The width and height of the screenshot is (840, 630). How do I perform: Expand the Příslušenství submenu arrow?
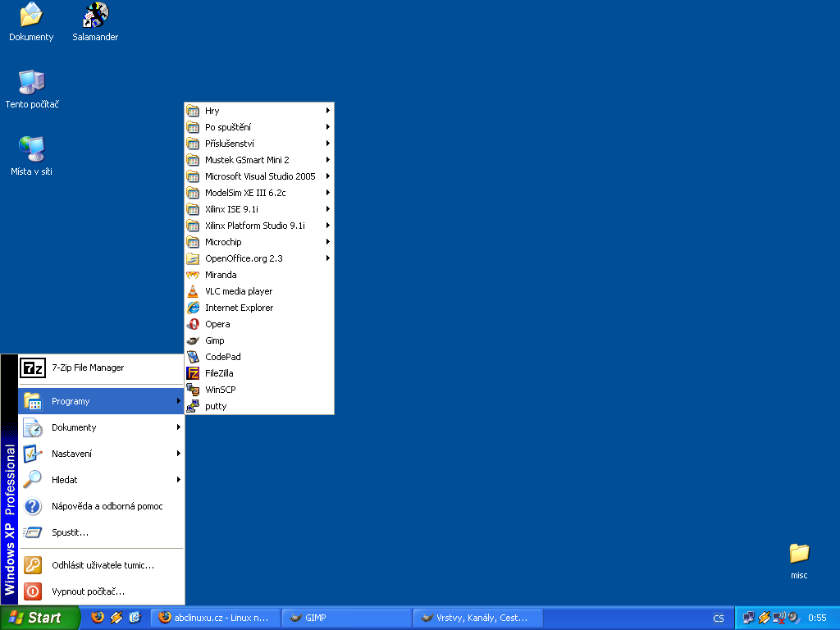coord(327,143)
